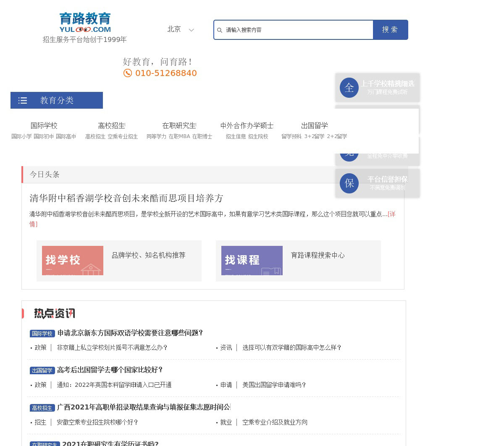Screen dimensions: 504x446
Task: Select the 国际学校 category
Action: point(44,125)
